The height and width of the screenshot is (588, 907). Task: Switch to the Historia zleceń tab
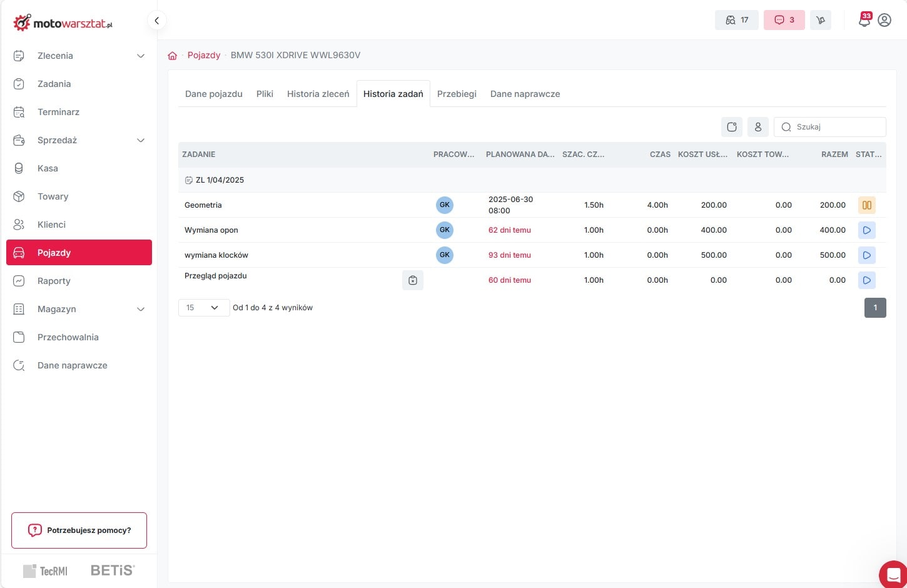(318, 94)
